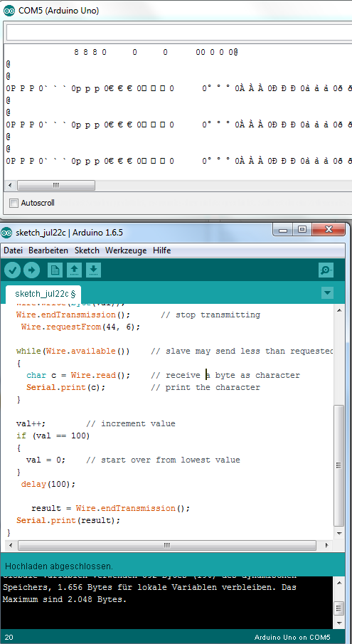This screenshot has height=644, width=352.
Task: Click serial monitor horizontal scrollbar thumb
Action: (x=56, y=185)
